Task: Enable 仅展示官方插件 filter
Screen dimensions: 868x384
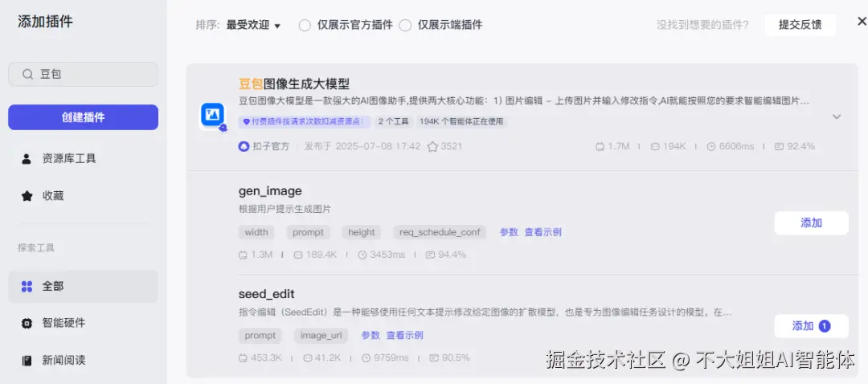Action: pos(305,26)
